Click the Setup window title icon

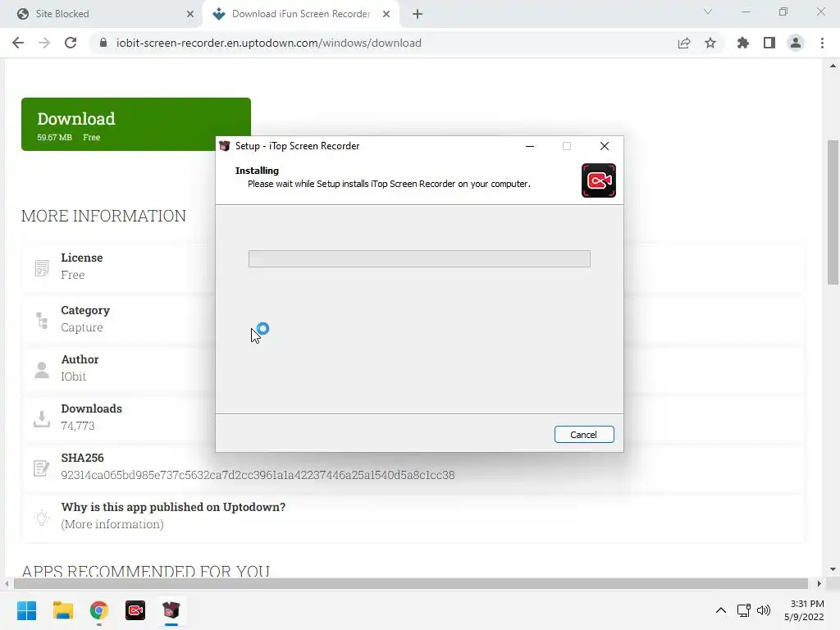[x=225, y=146]
